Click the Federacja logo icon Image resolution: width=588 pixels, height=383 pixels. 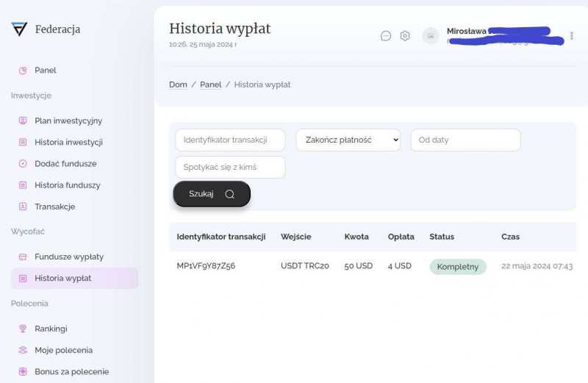(x=19, y=29)
